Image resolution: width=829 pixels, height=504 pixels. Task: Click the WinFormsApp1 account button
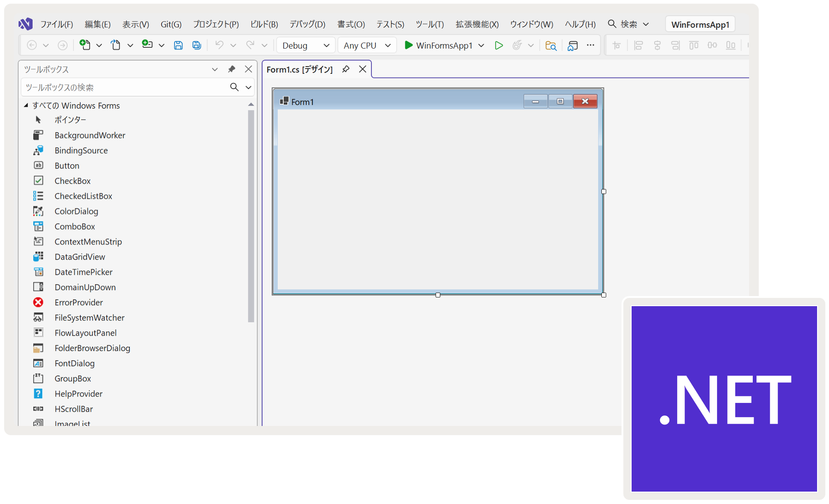click(x=700, y=24)
